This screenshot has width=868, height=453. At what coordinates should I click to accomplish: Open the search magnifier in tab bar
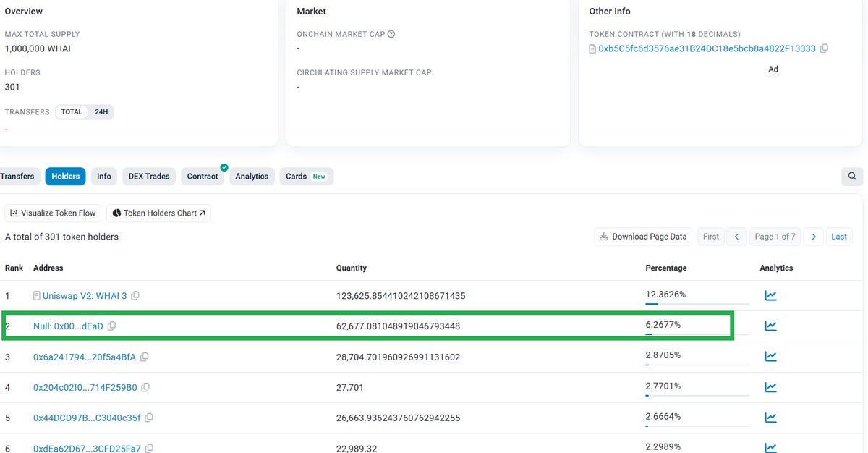(852, 177)
